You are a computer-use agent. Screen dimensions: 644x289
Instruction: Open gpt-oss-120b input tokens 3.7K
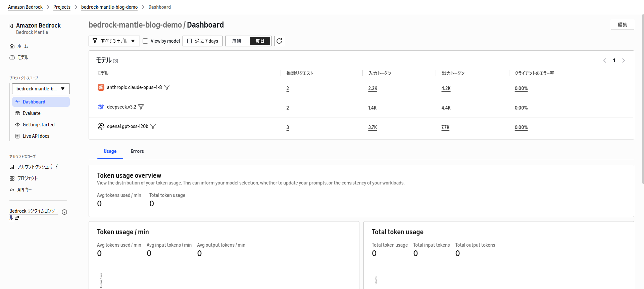[x=373, y=127]
